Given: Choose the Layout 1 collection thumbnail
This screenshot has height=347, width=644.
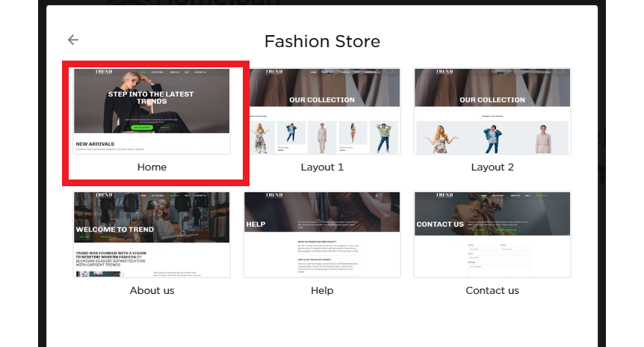Looking at the screenshot, I should (322, 111).
